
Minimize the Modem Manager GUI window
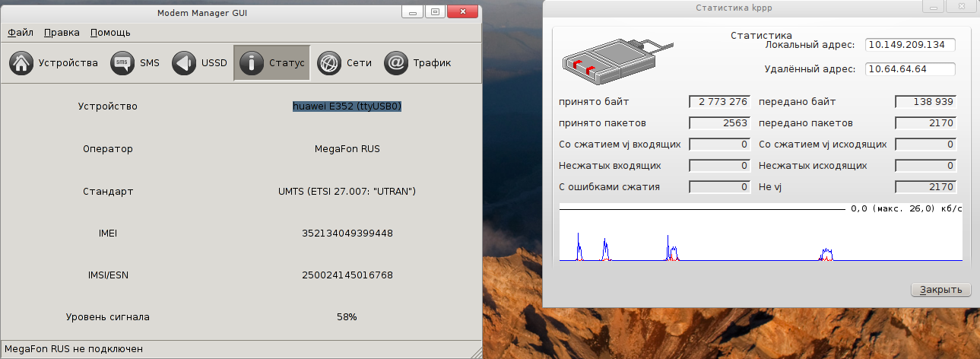413,11
